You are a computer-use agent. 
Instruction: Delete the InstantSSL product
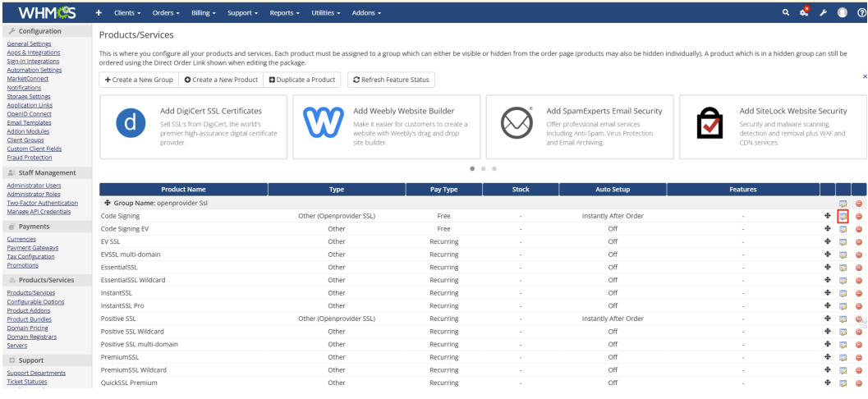click(859, 293)
